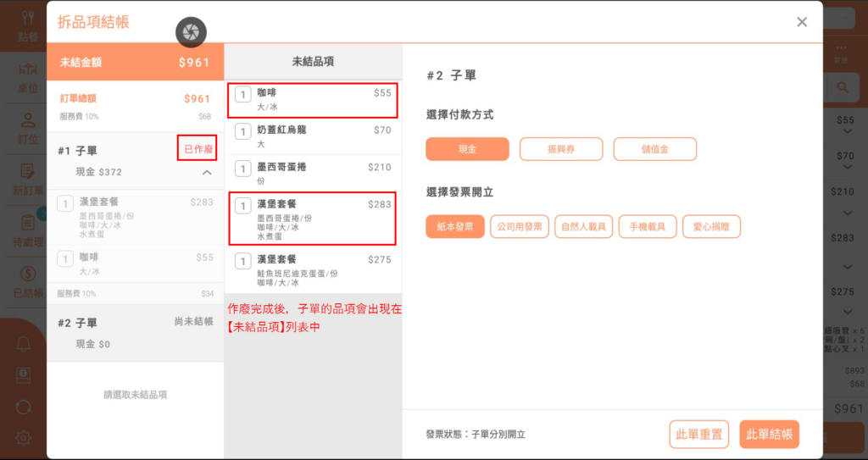Select 現金 as payment method

click(467, 149)
